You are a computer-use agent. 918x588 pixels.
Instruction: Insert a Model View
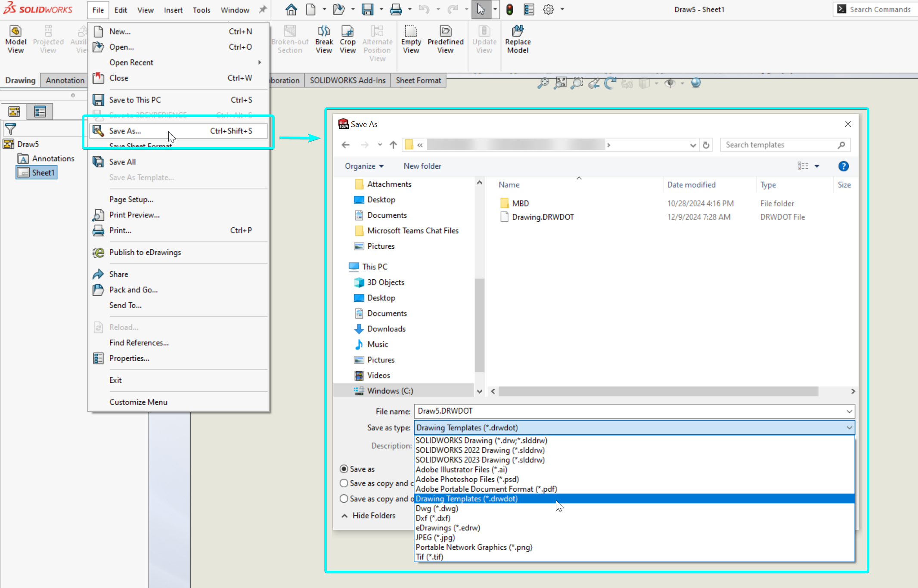coord(16,39)
